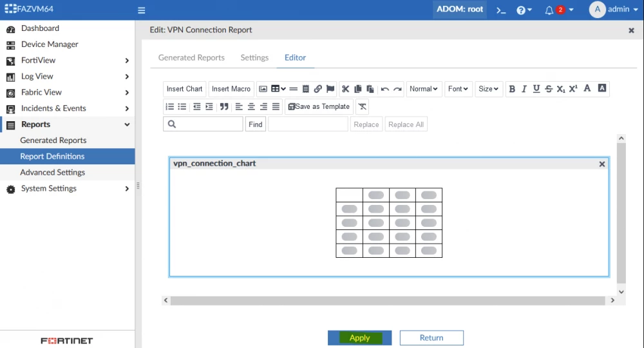Click in the search text field
Viewport: 644px width, 348px height.
(203, 124)
